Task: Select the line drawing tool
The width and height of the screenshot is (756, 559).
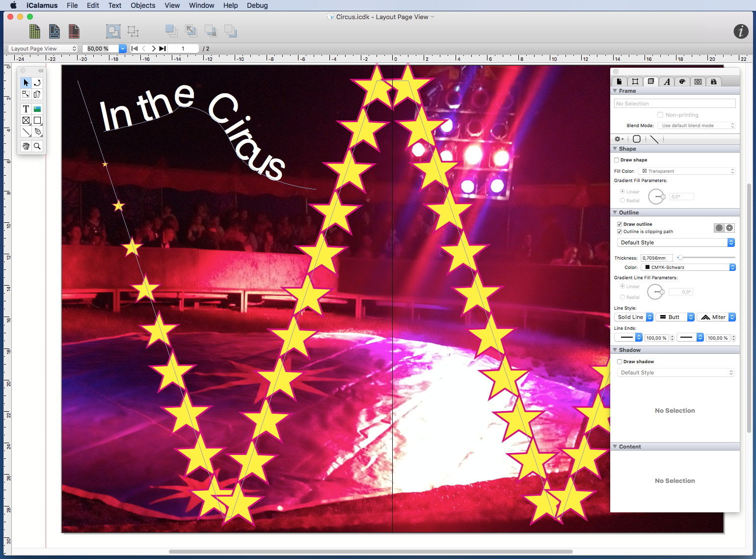Action: coord(26,132)
